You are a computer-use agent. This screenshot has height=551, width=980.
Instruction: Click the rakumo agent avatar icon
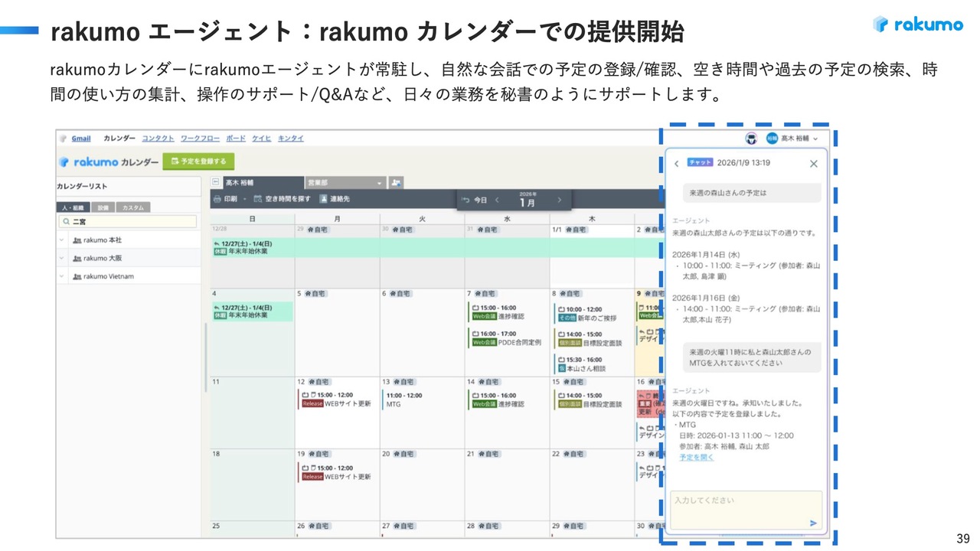[x=751, y=139]
